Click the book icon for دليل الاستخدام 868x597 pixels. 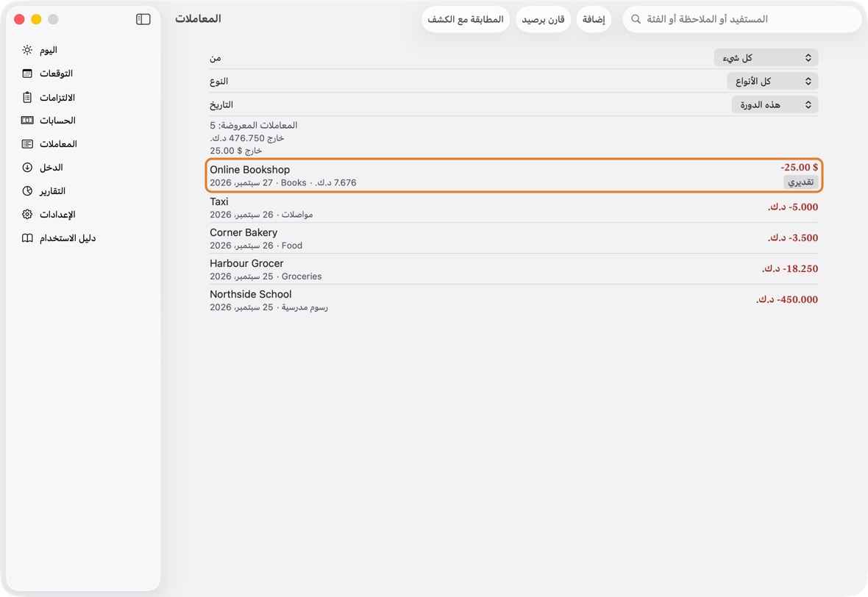27,238
